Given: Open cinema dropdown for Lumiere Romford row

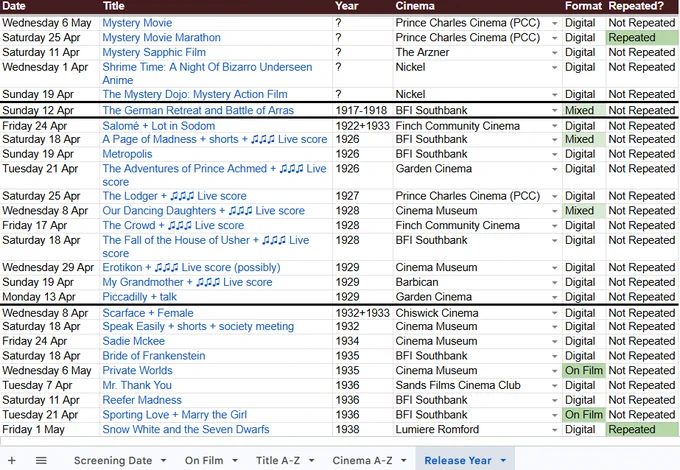Looking at the screenshot, I should [x=555, y=430].
